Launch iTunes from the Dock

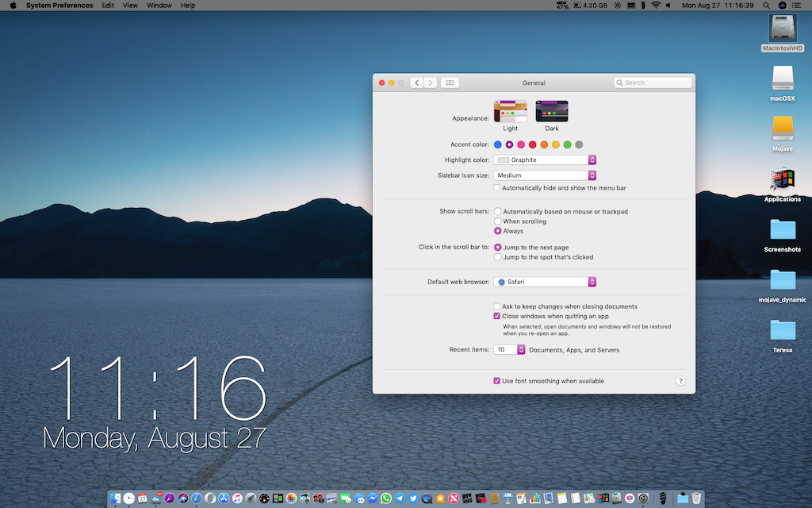pos(237,498)
